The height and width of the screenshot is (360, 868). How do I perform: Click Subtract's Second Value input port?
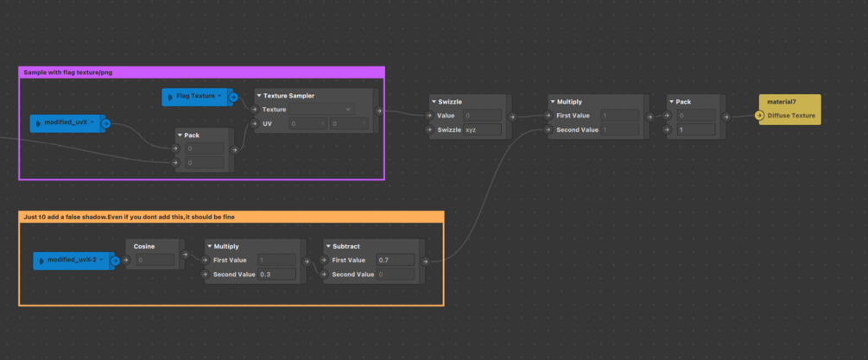(325, 275)
